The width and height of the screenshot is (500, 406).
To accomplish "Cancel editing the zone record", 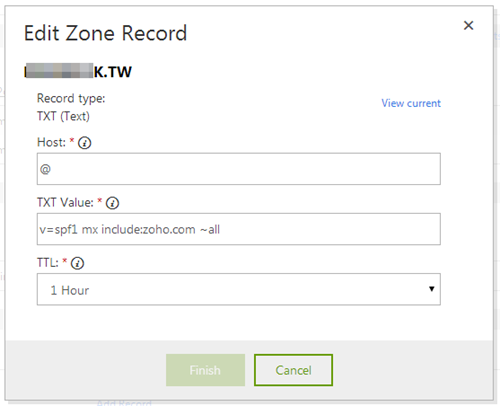I will [293, 370].
